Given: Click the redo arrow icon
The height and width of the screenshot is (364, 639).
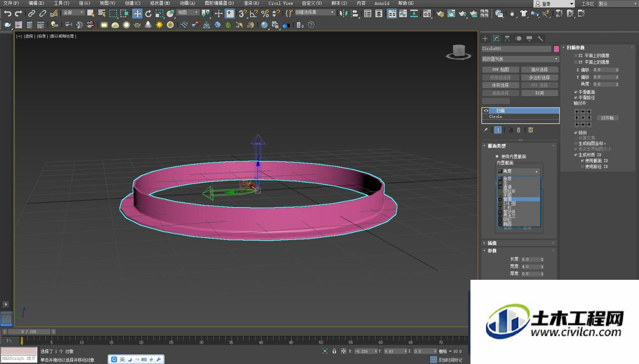Looking at the screenshot, I should [x=18, y=14].
